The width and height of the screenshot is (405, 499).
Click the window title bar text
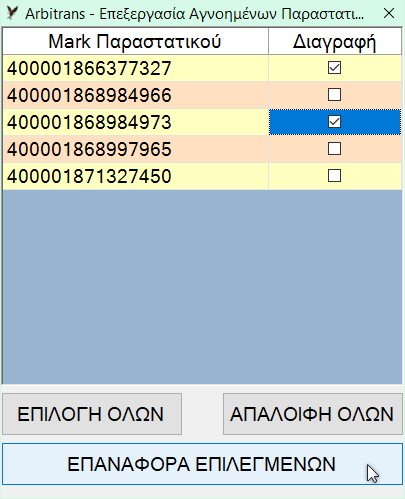(195, 14)
